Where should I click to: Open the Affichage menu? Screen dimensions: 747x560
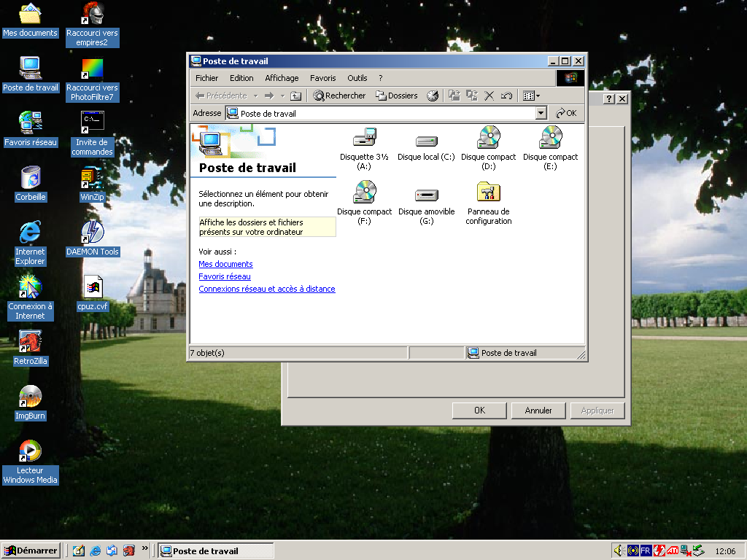click(x=282, y=78)
